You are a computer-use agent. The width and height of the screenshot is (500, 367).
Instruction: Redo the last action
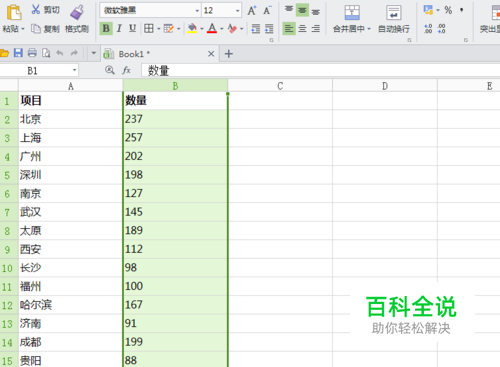tap(74, 53)
